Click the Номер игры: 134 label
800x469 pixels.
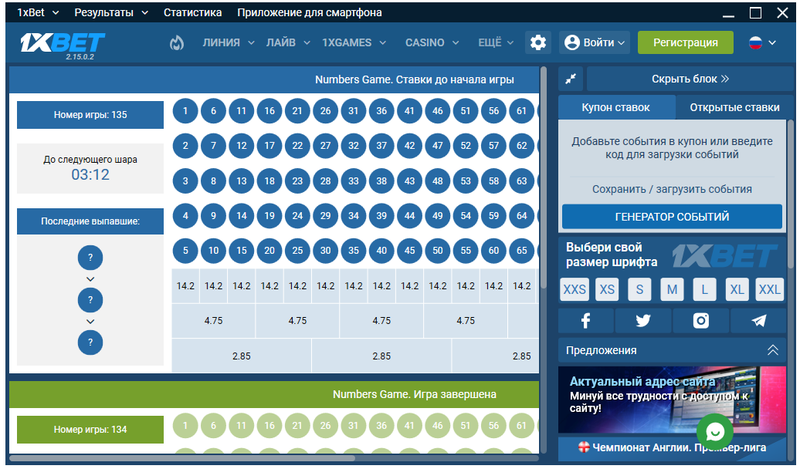90,430
